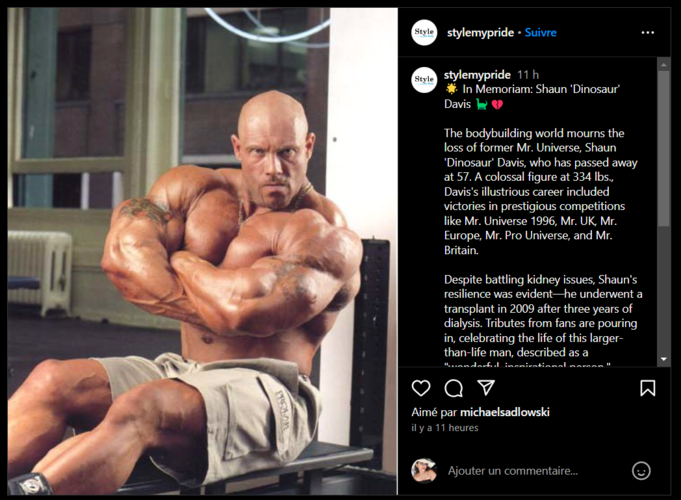Open michaelsadlowski's profile from likes

(505, 412)
